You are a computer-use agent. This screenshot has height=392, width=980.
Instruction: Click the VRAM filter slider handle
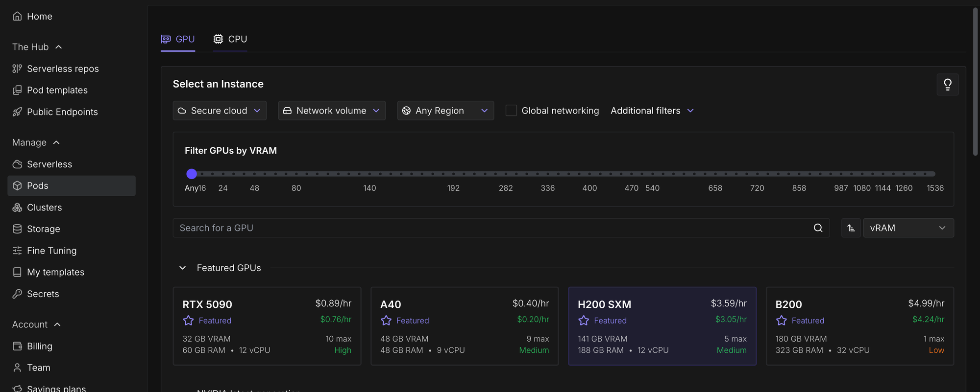192,174
